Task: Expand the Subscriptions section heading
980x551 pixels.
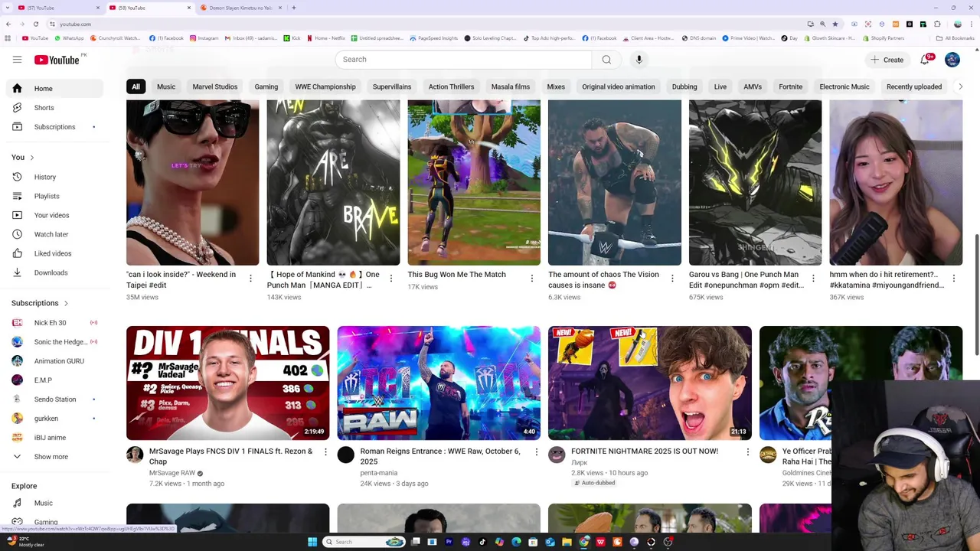Action: click(x=40, y=304)
